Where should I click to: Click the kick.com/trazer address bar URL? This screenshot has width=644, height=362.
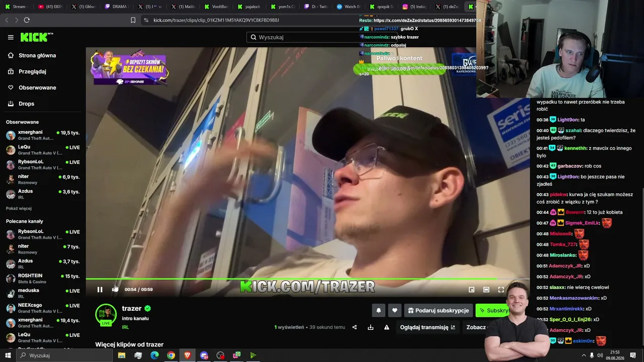(216, 20)
